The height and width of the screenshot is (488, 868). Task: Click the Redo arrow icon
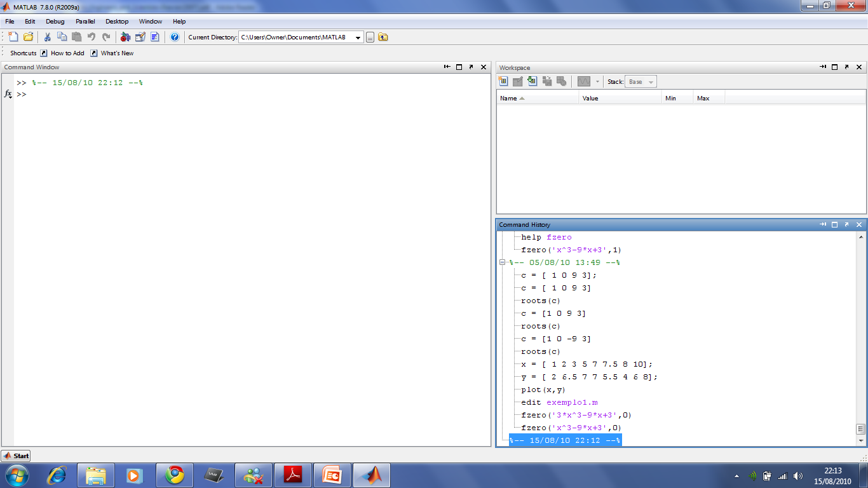tap(106, 37)
